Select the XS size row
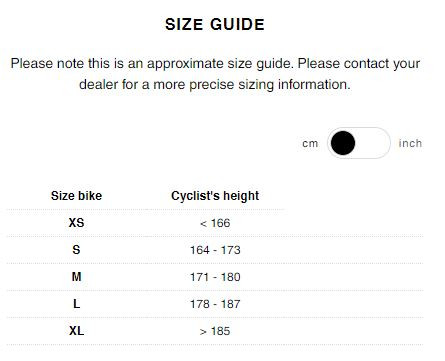The width and height of the screenshot is (445, 361). (x=215, y=223)
